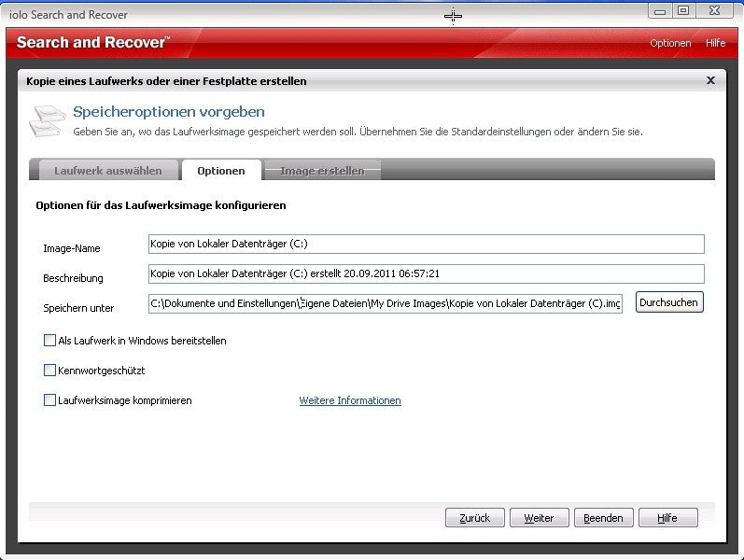Switch to Laufwerk auswählen tab
This screenshot has width=744, height=560.
[108, 171]
